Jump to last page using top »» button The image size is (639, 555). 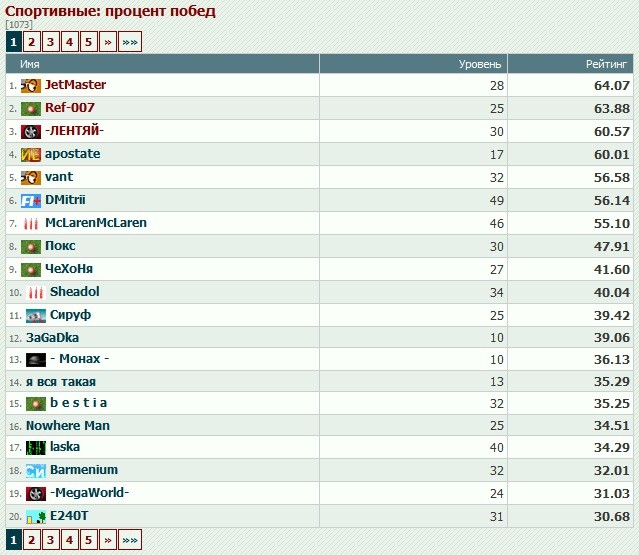[130, 41]
